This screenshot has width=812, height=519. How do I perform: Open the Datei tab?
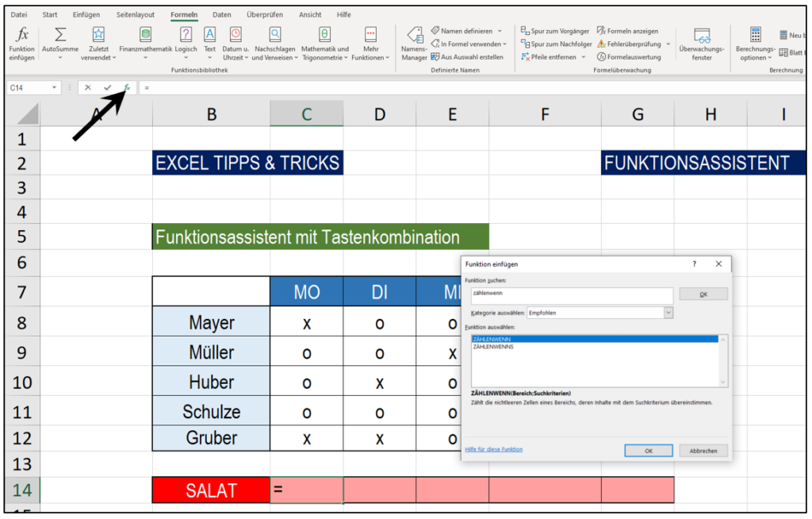[x=19, y=14]
